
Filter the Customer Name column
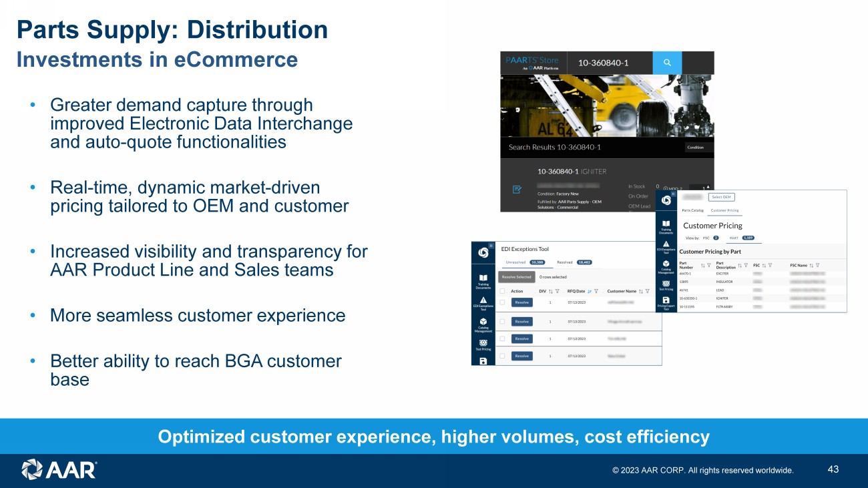coord(648,291)
